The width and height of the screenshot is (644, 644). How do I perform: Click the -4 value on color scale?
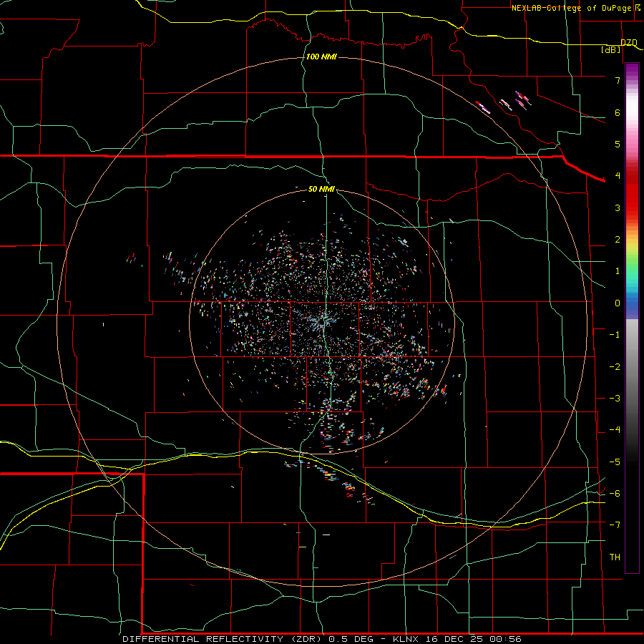click(x=615, y=430)
